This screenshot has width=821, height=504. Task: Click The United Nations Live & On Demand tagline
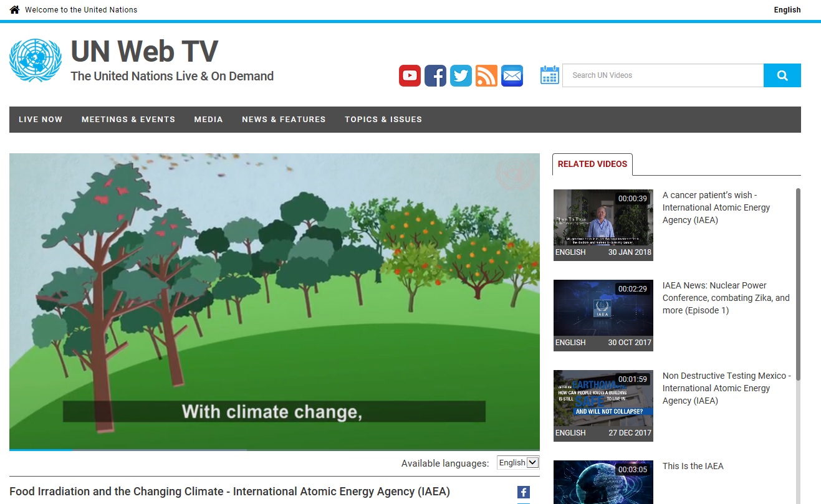pyautogui.click(x=172, y=76)
